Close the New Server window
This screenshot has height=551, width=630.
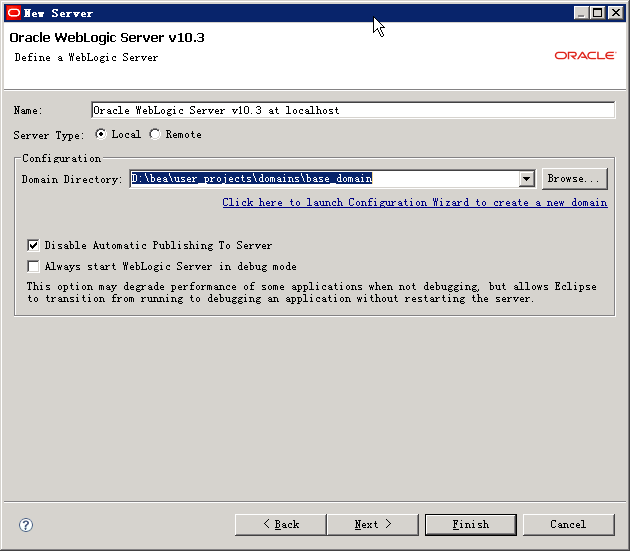click(x=616, y=13)
